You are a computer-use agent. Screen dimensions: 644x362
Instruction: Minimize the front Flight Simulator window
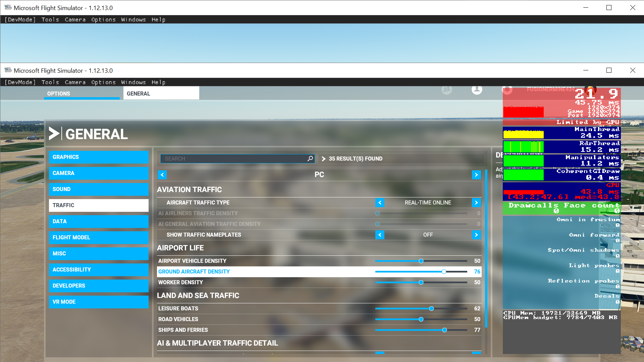(x=586, y=70)
